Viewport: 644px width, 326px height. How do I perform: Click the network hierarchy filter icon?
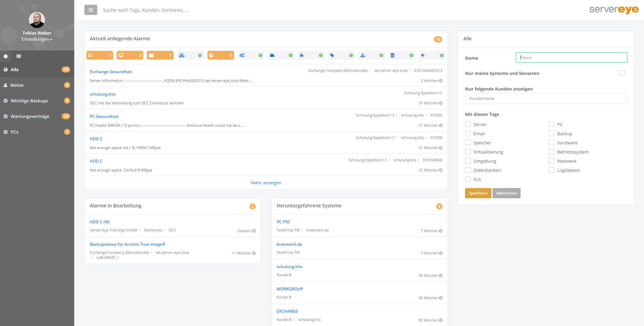click(x=371, y=55)
